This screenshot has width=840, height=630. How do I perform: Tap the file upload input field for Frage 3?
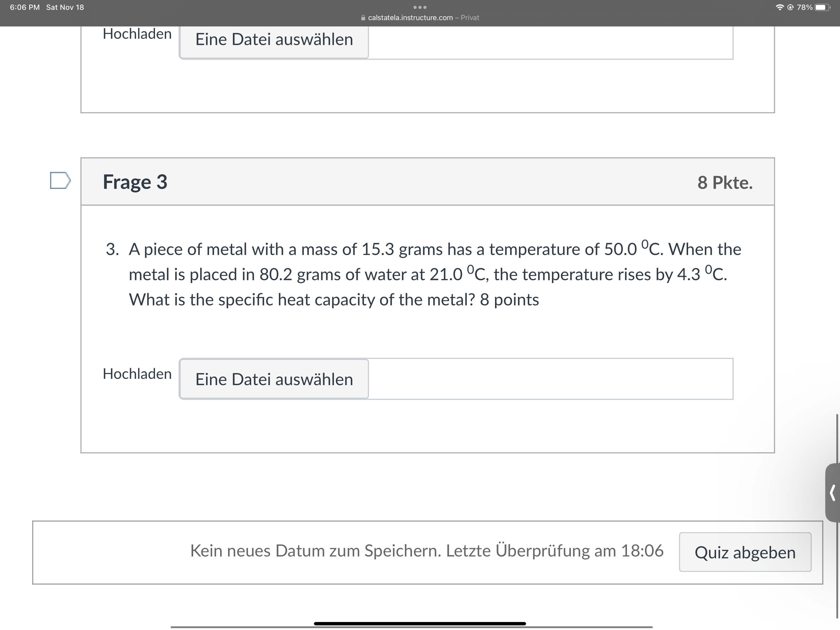click(x=551, y=379)
